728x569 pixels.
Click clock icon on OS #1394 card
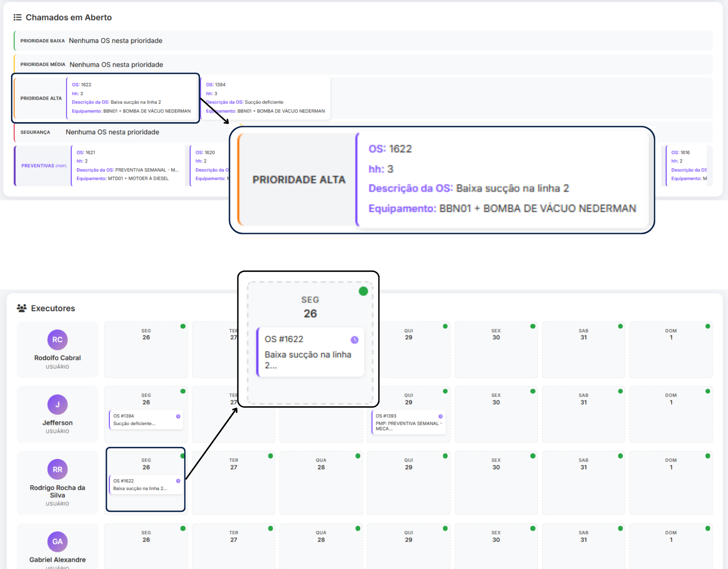178,417
